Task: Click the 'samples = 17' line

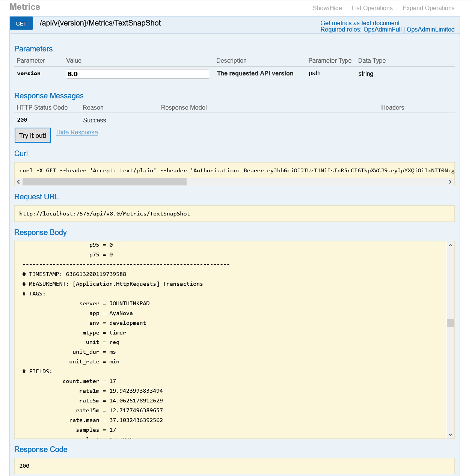Action: 96,430
